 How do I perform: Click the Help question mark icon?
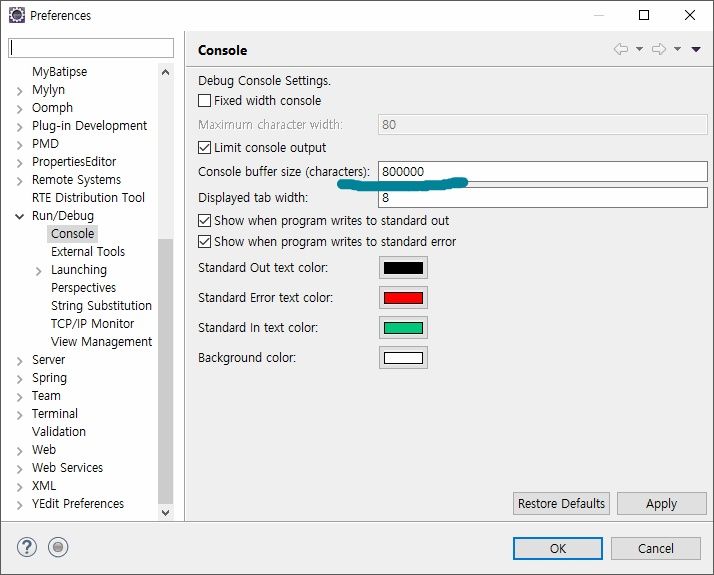pyautogui.click(x=27, y=547)
